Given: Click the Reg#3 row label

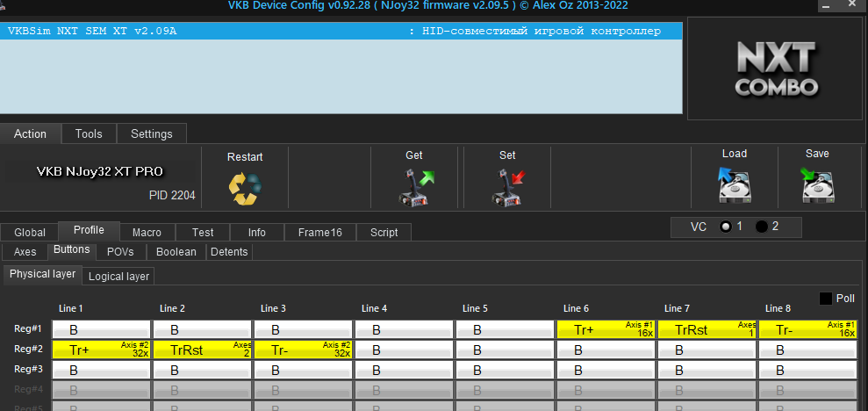Looking at the screenshot, I should point(28,370).
